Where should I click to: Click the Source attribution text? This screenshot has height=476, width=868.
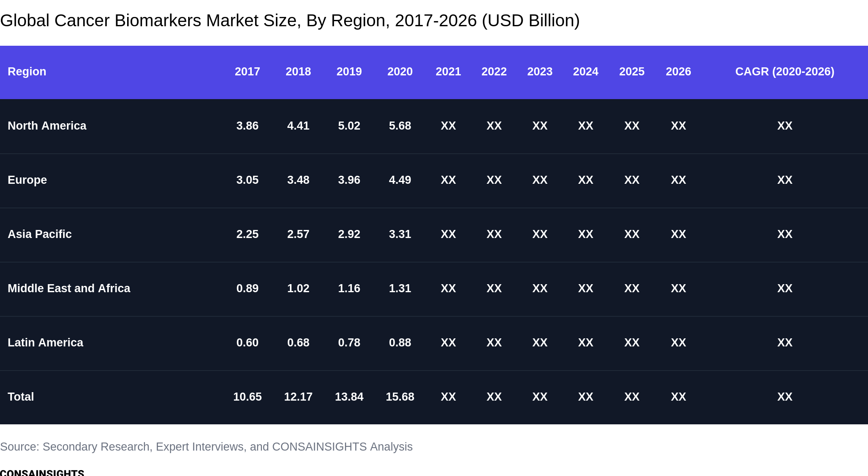(x=206, y=447)
